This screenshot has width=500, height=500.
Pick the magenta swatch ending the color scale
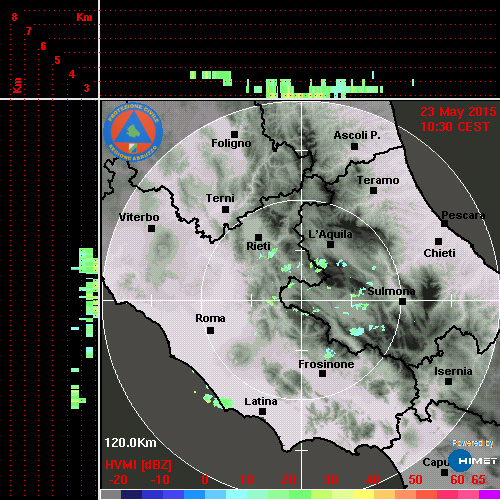pos(489,494)
